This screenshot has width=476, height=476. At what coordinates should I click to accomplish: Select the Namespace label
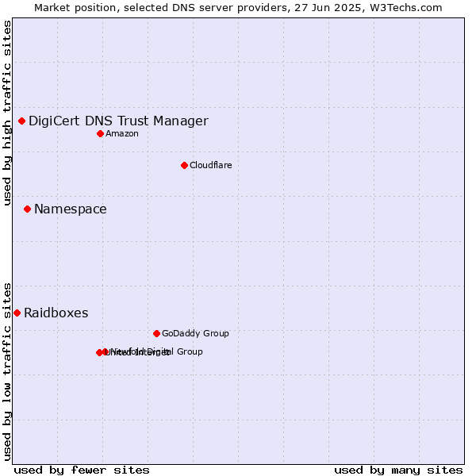[71, 209]
